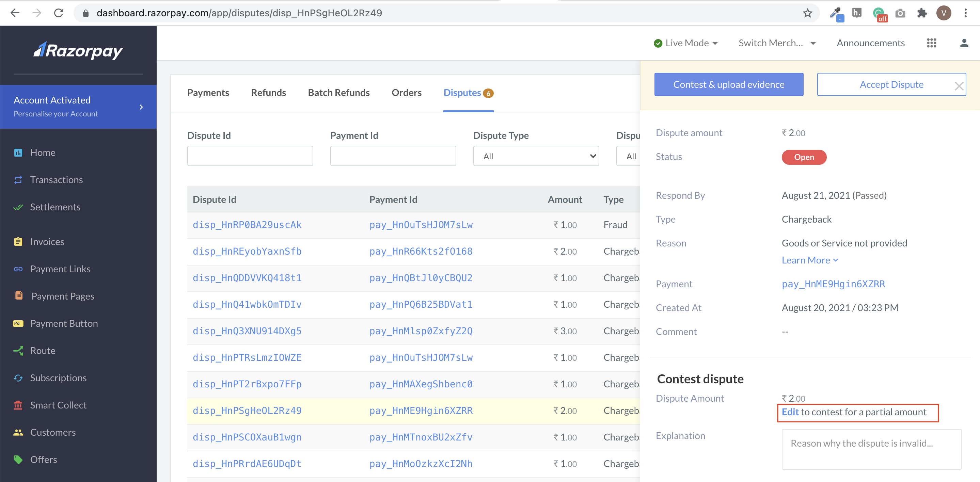Reload the browser page

[59, 13]
